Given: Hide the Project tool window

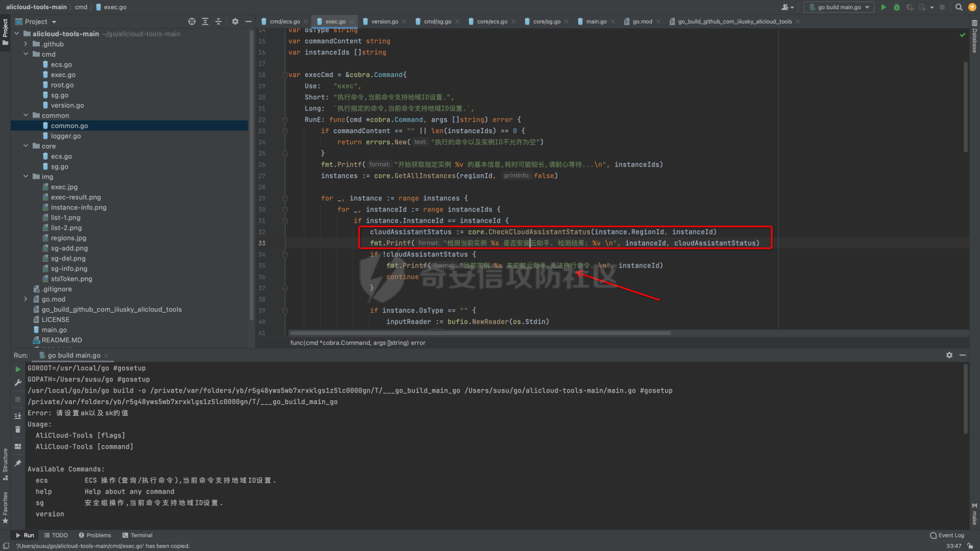Looking at the screenshot, I should click(x=248, y=22).
